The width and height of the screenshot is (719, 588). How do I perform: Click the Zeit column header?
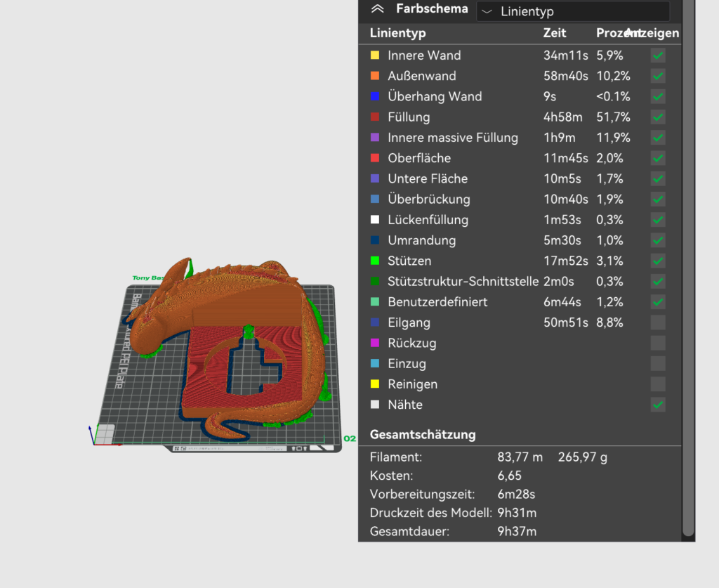pyautogui.click(x=555, y=33)
